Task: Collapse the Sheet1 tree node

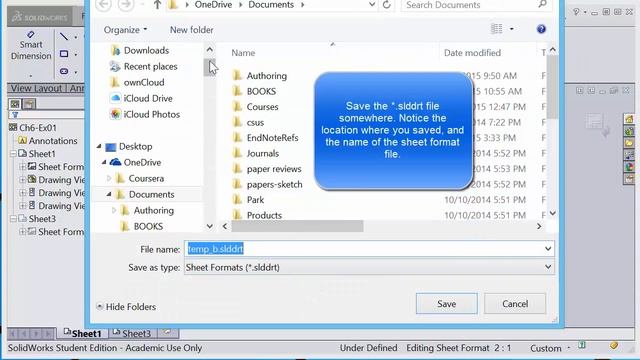Action: (13, 154)
